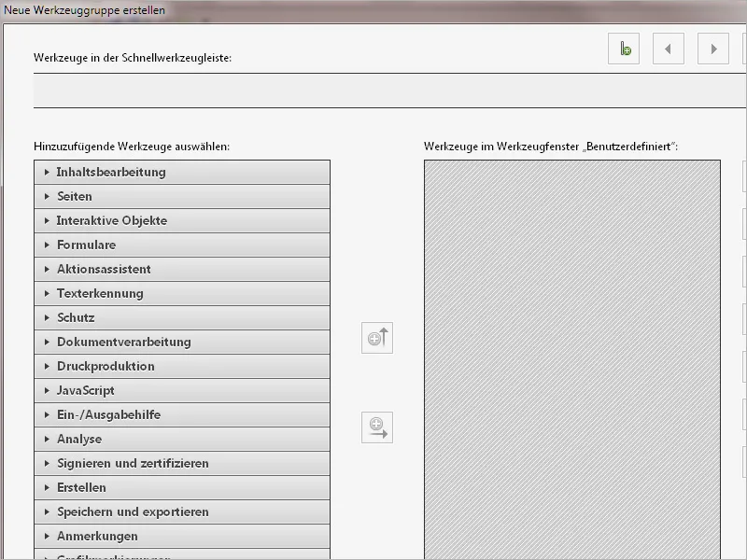Expand the Dokumentverarbeitung category
Image resolution: width=747 pixels, height=560 pixels.
point(182,343)
